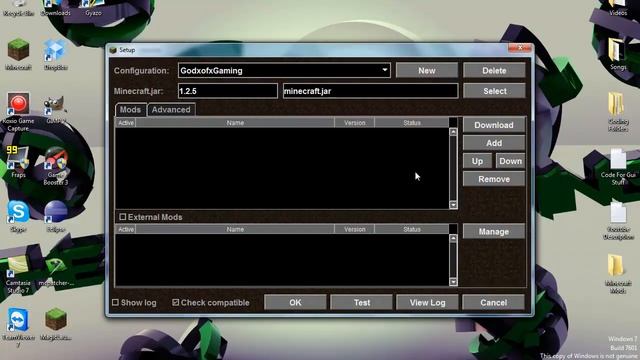Toggle the External Mods checkbox
Screen dimensions: 640x360
pos(122,217)
